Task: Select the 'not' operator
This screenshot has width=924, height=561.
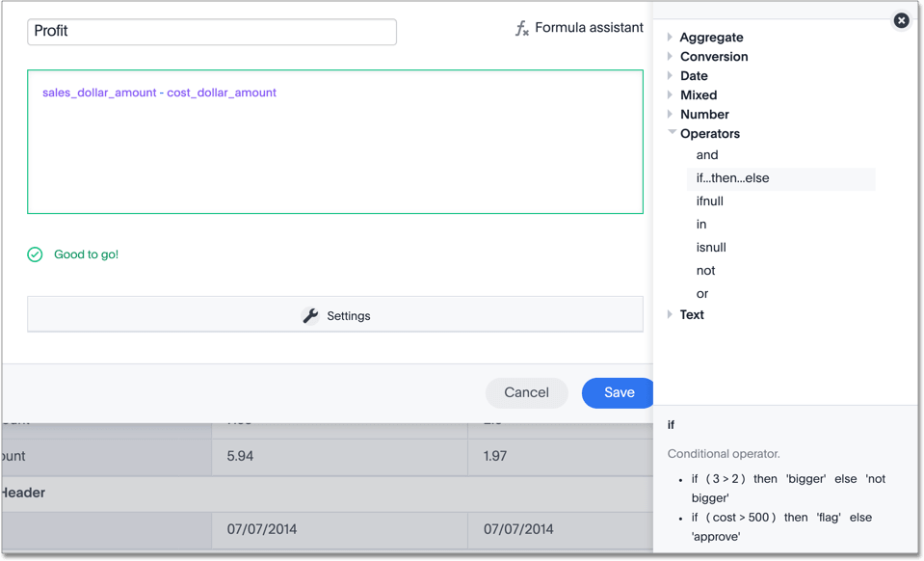Action: [705, 271]
